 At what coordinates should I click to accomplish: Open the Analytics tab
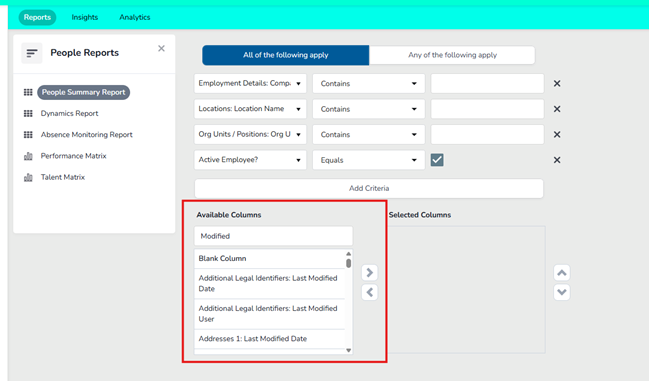135,17
